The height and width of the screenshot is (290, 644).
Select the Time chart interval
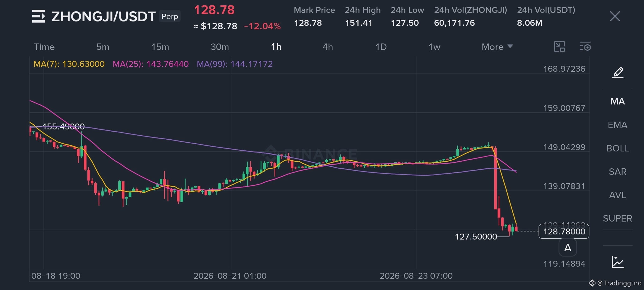[x=44, y=47]
